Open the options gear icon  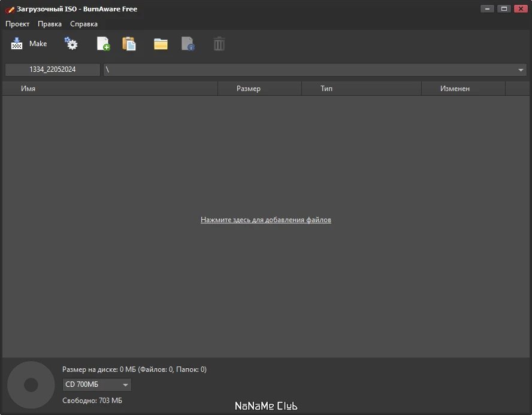pyautogui.click(x=71, y=44)
